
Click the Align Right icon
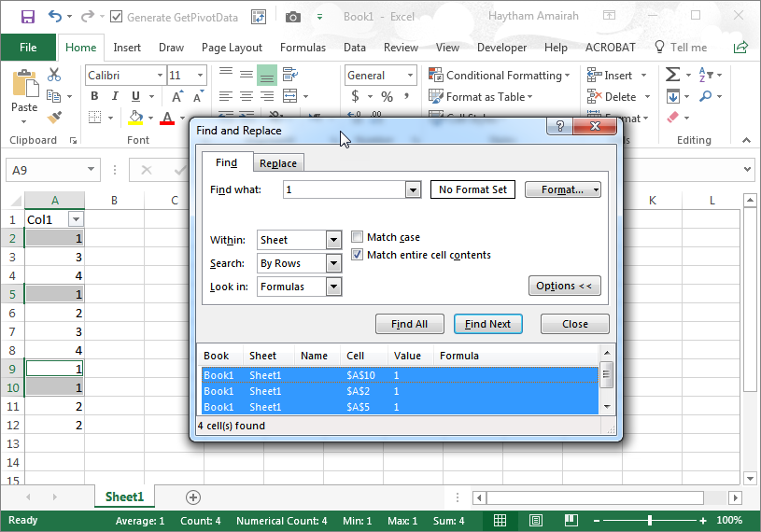[267, 96]
